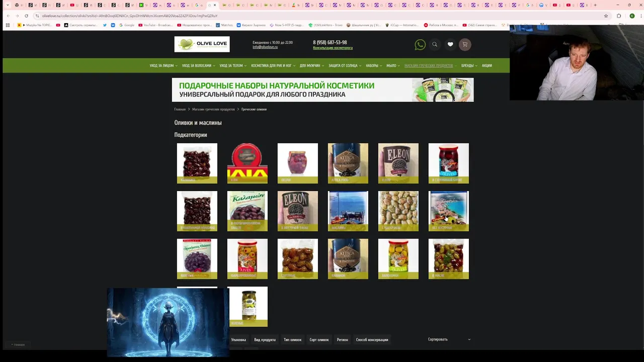The image size is (644, 362).
Task: Expand УХОД ЗА ВОЛОСАМИ menu
Action: [x=198, y=65]
